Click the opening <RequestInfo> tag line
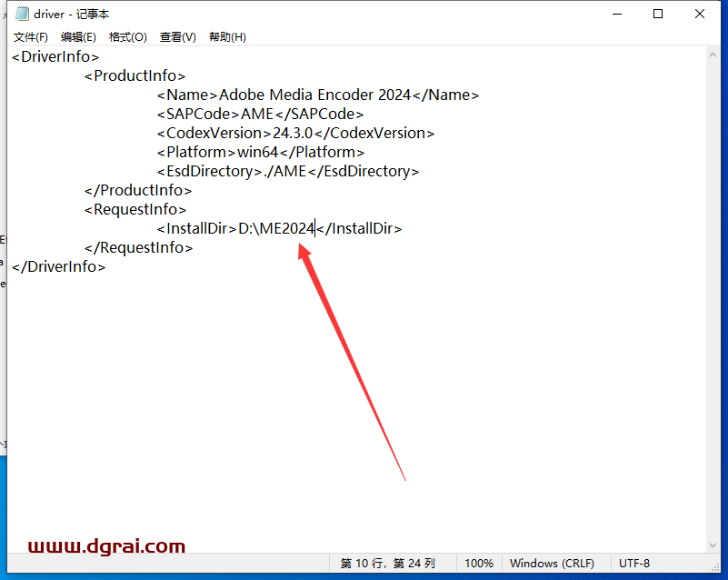Screen dimensions: 728x580 [135, 209]
